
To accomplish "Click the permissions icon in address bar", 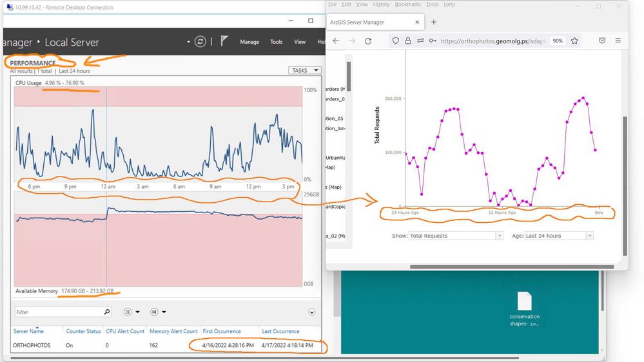I will pyautogui.click(x=420, y=41).
